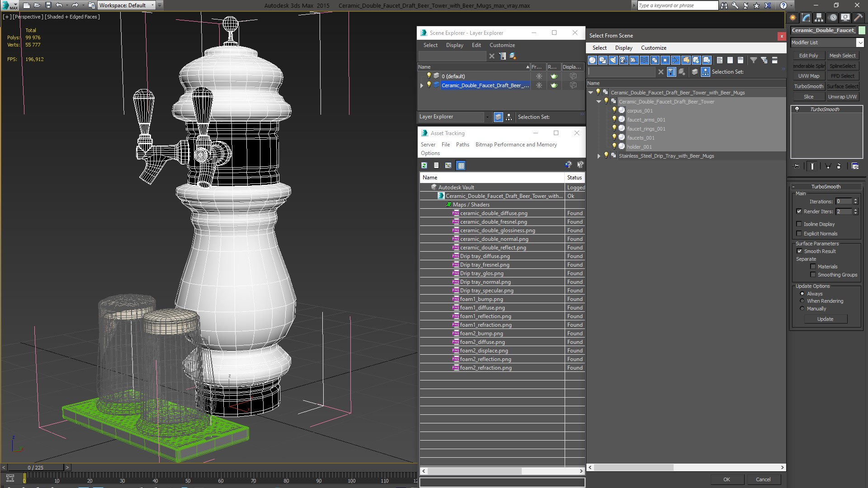The image size is (868, 488).
Task: Click the Unwrap UVW modifier button
Action: pyautogui.click(x=842, y=97)
